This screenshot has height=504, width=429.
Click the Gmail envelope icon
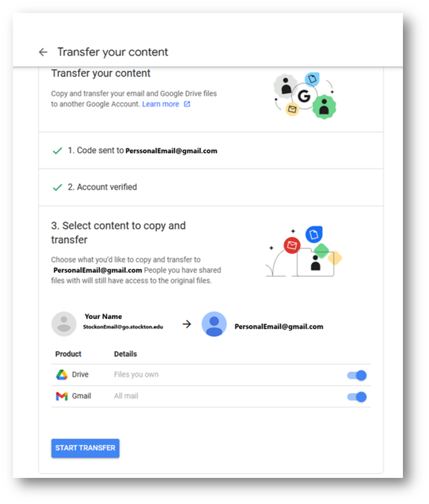[61, 396]
